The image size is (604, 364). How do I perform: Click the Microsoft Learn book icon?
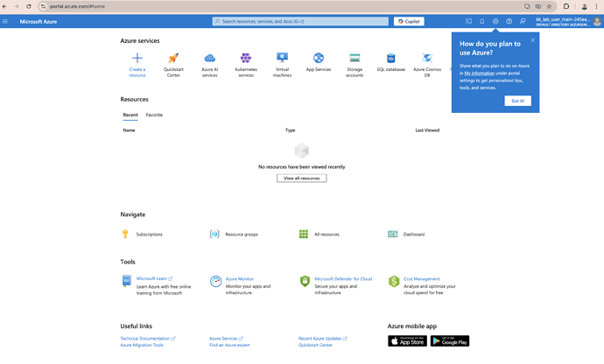click(126, 281)
